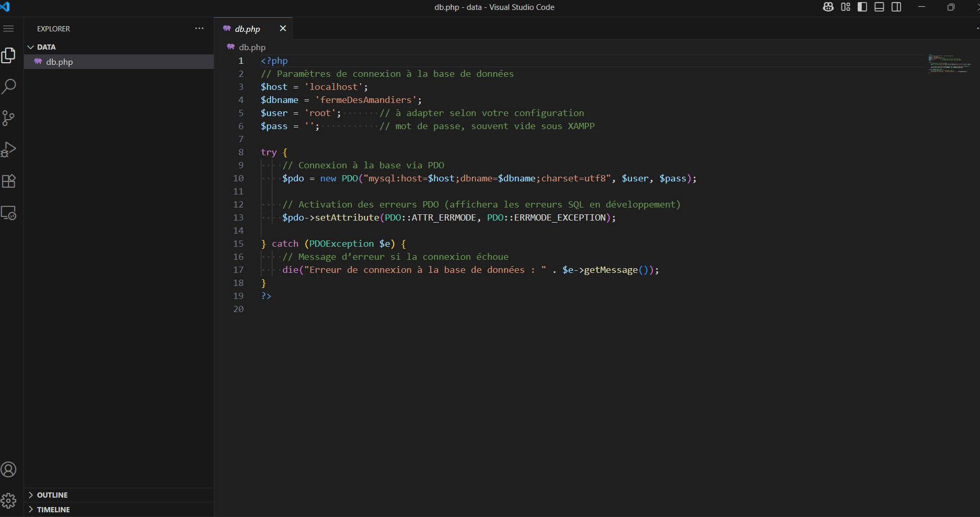Click PDOException in the catch clause

click(341, 244)
